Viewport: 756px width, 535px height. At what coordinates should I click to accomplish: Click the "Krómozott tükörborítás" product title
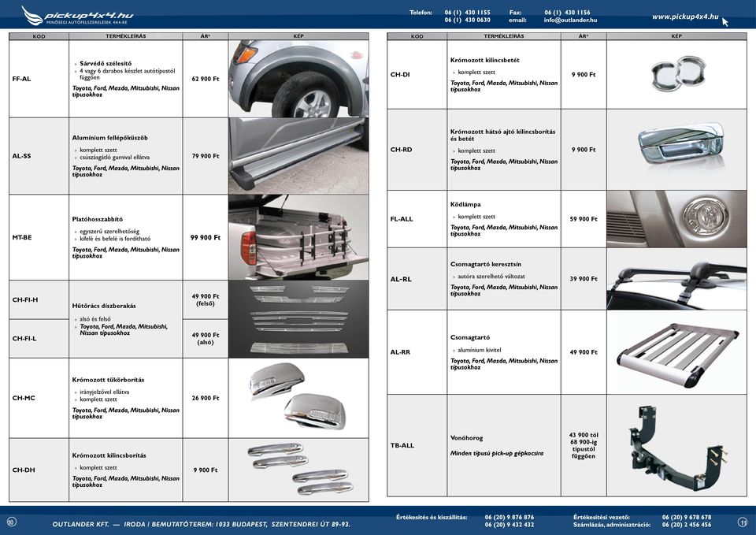[x=109, y=380]
